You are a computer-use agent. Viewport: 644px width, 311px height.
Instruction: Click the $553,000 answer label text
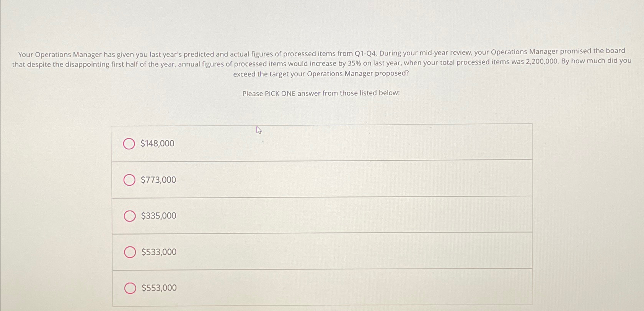tap(159, 288)
